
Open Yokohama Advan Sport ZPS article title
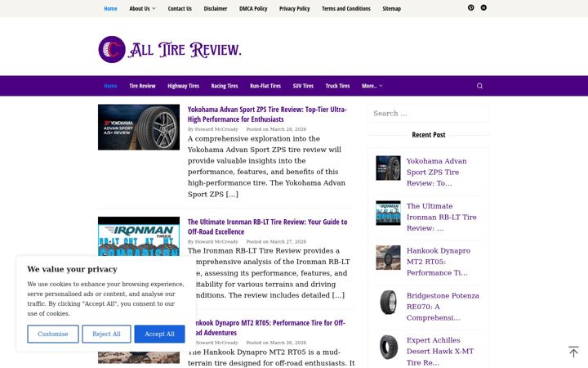(x=267, y=114)
